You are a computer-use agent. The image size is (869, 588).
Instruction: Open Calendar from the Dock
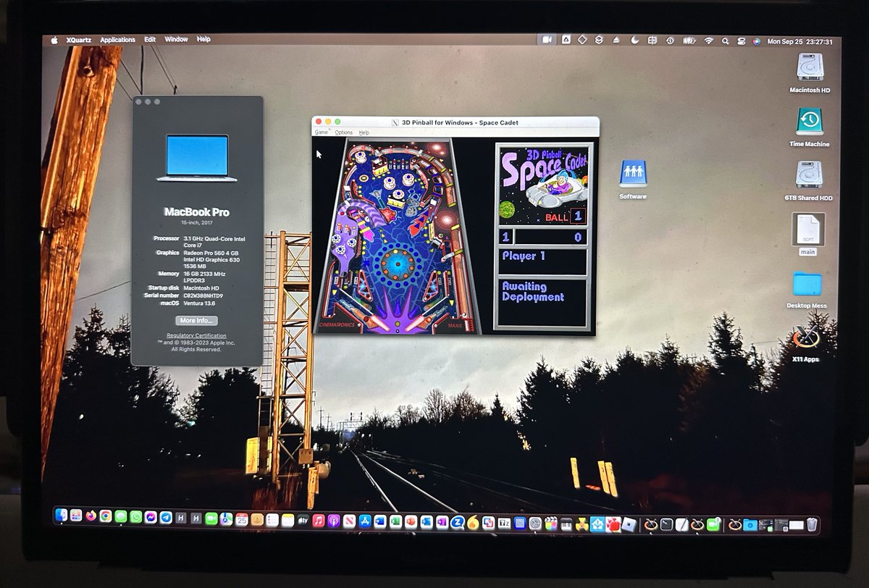(241, 519)
